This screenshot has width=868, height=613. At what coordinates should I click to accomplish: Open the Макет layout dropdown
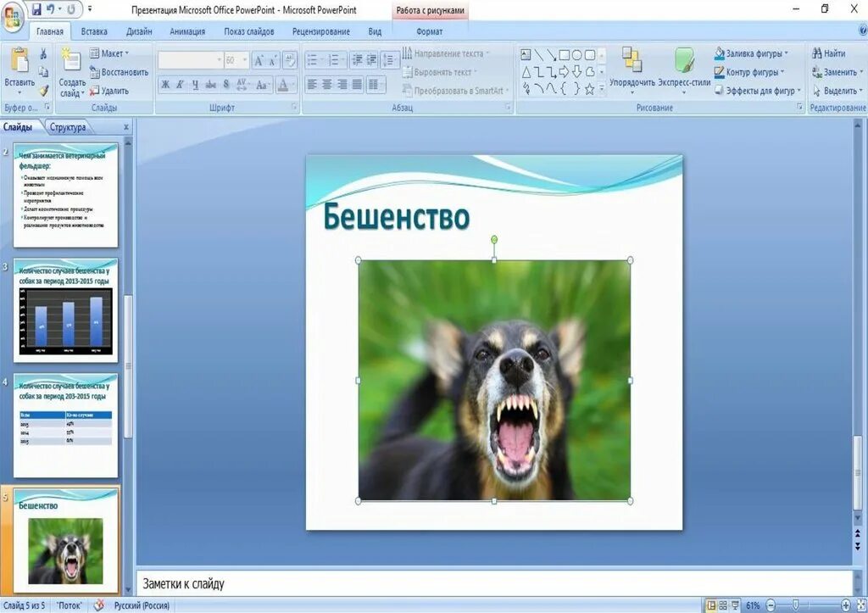pyautogui.click(x=109, y=53)
